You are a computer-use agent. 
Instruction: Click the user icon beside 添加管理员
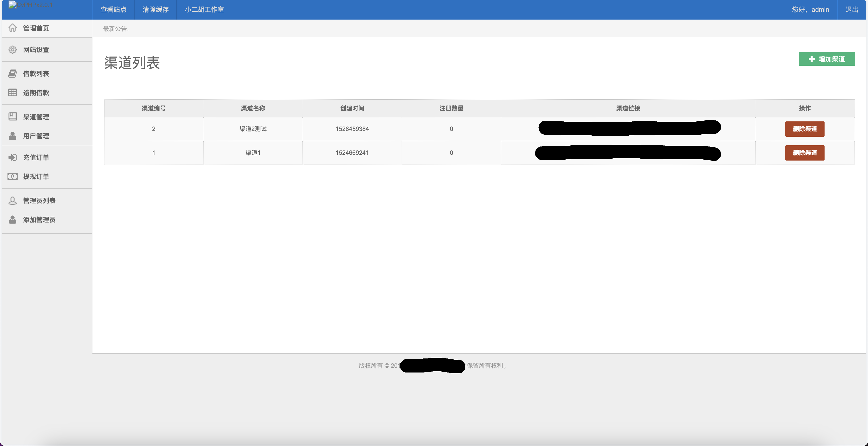(x=13, y=219)
